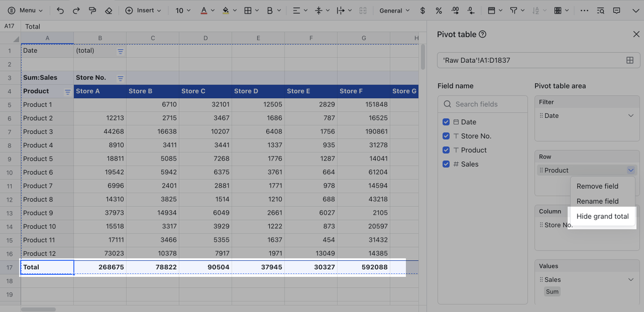The image size is (644, 312).
Task: Select Remove field menu option
Action: [597, 186]
